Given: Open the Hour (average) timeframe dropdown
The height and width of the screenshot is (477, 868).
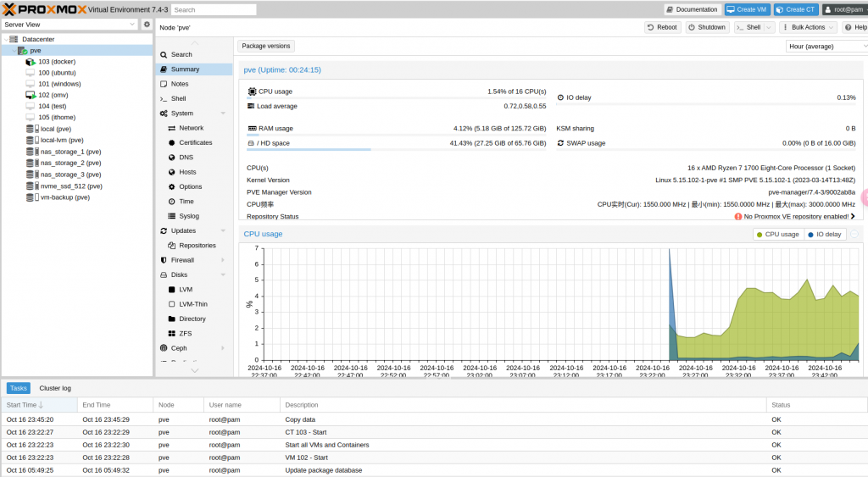Looking at the screenshot, I should click(x=827, y=47).
